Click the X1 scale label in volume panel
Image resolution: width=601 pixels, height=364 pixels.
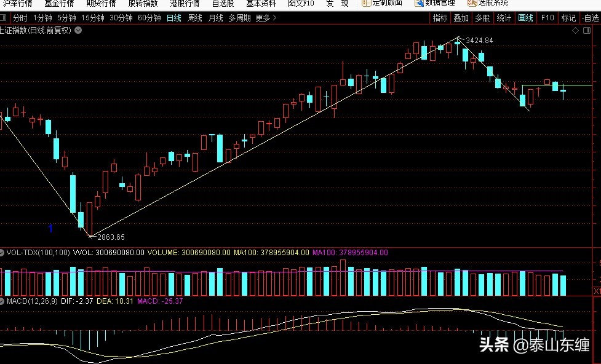pos(597,291)
